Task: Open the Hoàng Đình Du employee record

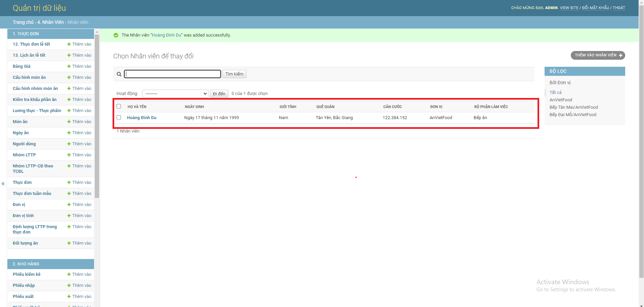Action: (x=141, y=117)
